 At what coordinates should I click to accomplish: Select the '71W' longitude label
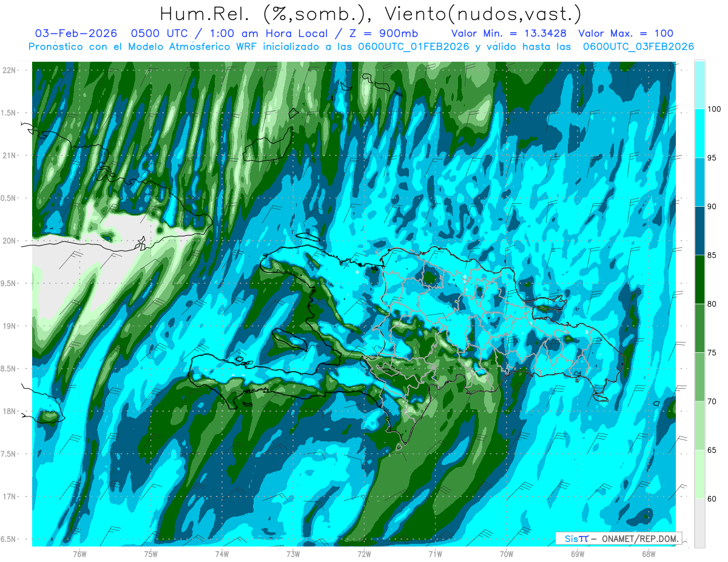point(435,554)
